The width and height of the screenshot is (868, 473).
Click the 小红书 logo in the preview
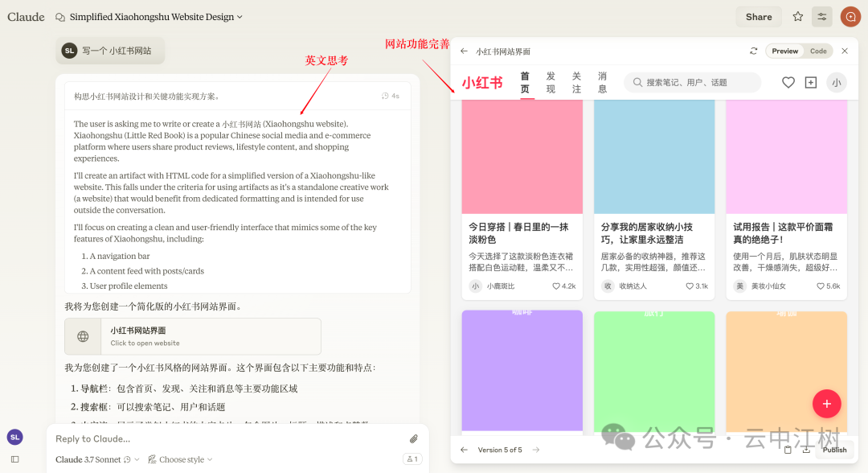coord(482,83)
